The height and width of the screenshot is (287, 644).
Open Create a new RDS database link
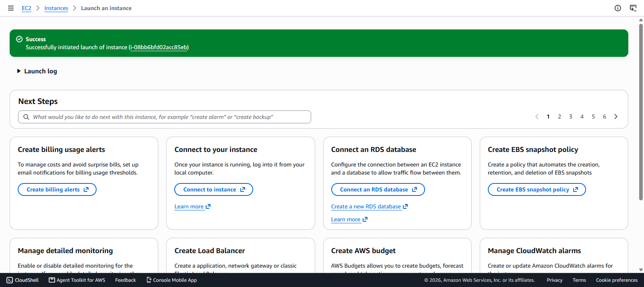[369, 206]
